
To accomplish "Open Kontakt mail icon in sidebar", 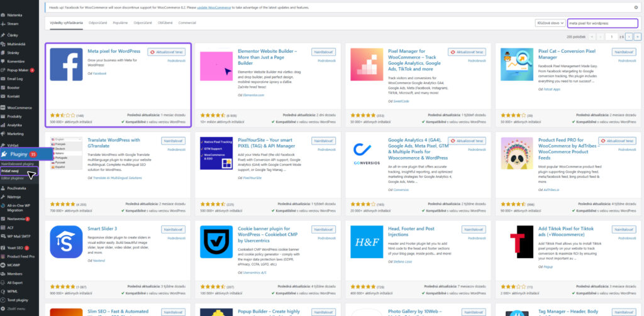I will tap(3, 96).
